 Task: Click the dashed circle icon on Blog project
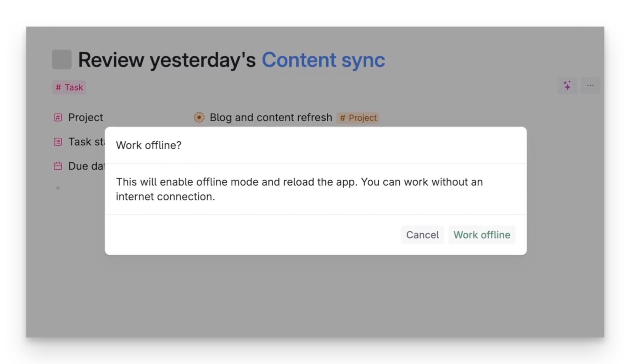point(199,117)
